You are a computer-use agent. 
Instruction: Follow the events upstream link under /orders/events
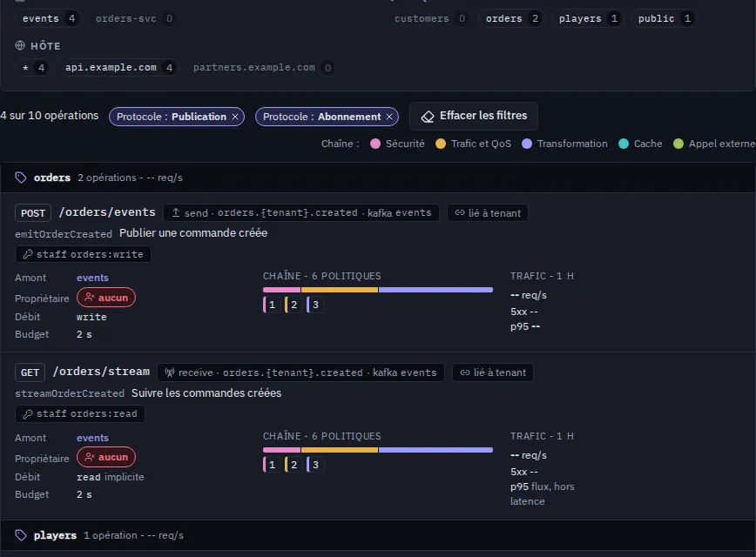tap(92, 278)
